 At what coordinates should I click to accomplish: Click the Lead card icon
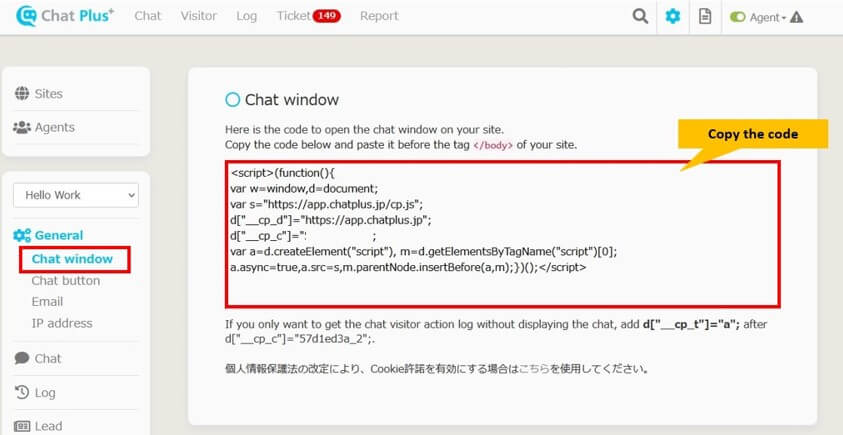point(22,426)
